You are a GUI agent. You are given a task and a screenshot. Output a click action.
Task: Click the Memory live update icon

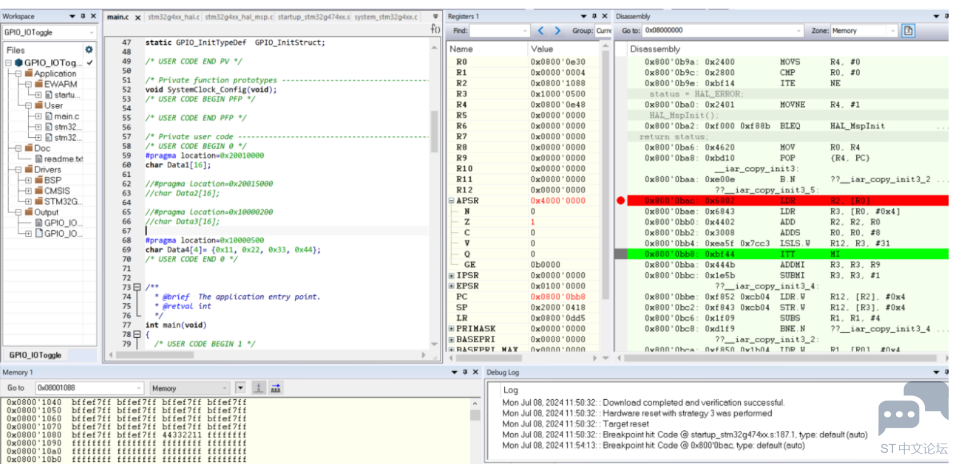258,388
